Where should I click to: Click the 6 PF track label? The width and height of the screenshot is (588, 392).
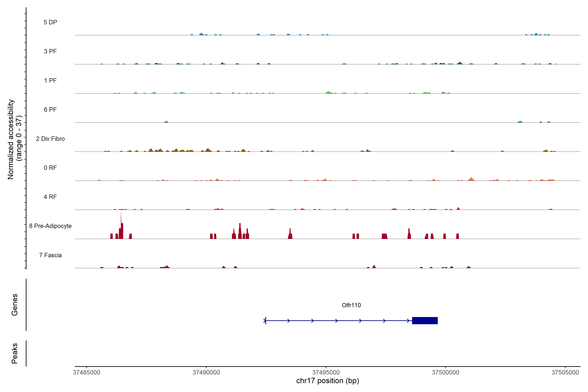click(50, 110)
